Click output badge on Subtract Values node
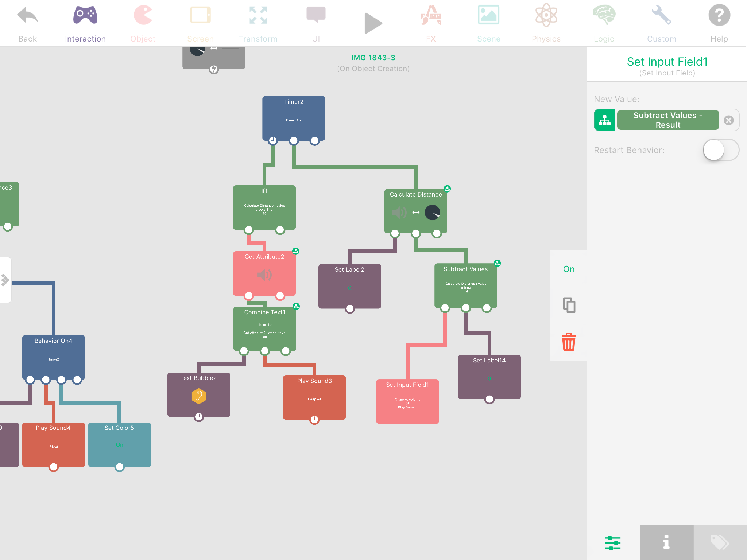747x560 pixels. [x=497, y=263]
